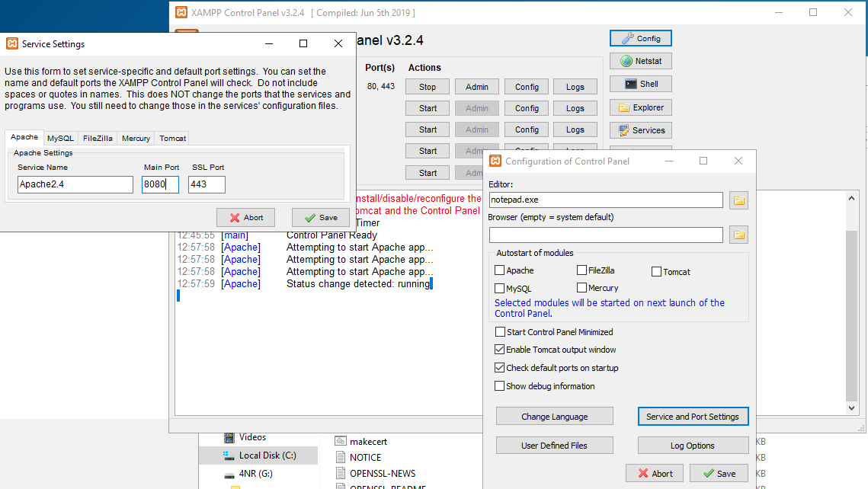Open Config in the 80, 443 ports row
The width and height of the screenshot is (868, 489).
pyautogui.click(x=527, y=87)
